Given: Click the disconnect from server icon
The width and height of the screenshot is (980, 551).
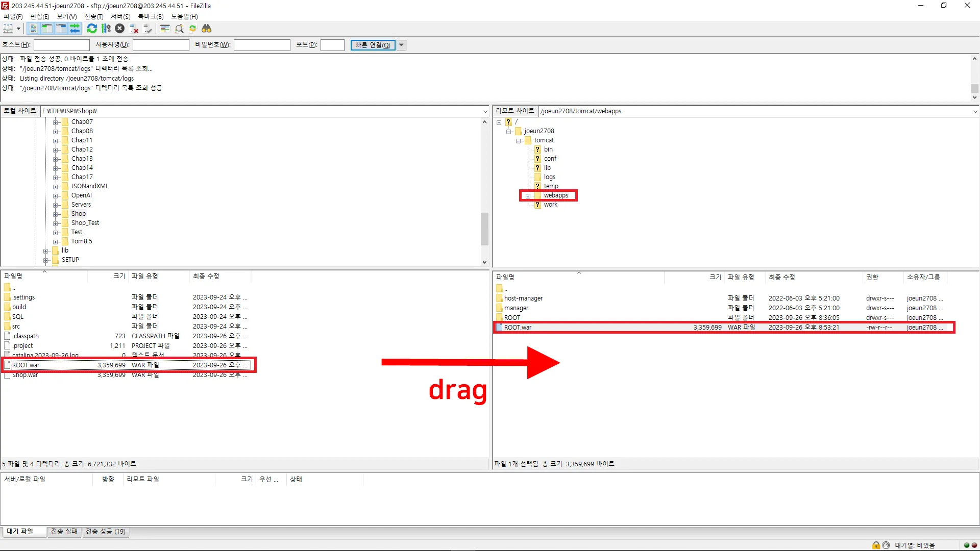Looking at the screenshot, I should pyautogui.click(x=134, y=29).
